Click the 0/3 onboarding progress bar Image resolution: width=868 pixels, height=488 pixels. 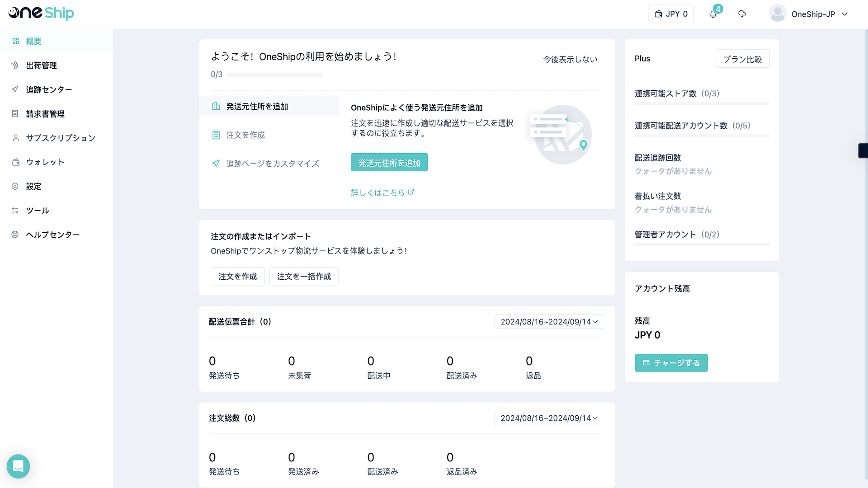(275, 75)
